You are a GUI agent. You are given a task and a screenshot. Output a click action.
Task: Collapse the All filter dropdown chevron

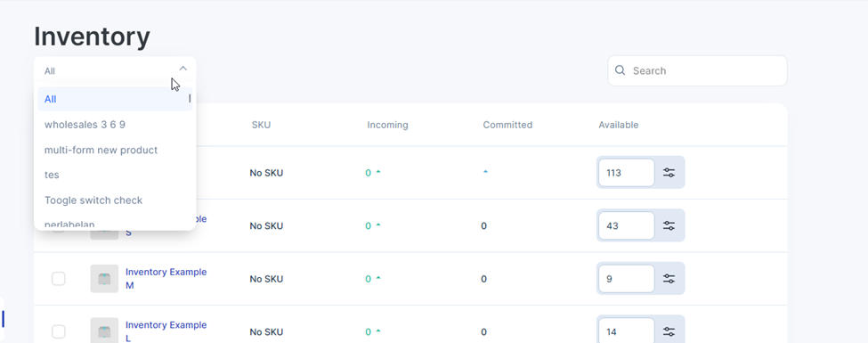click(183, 69)
